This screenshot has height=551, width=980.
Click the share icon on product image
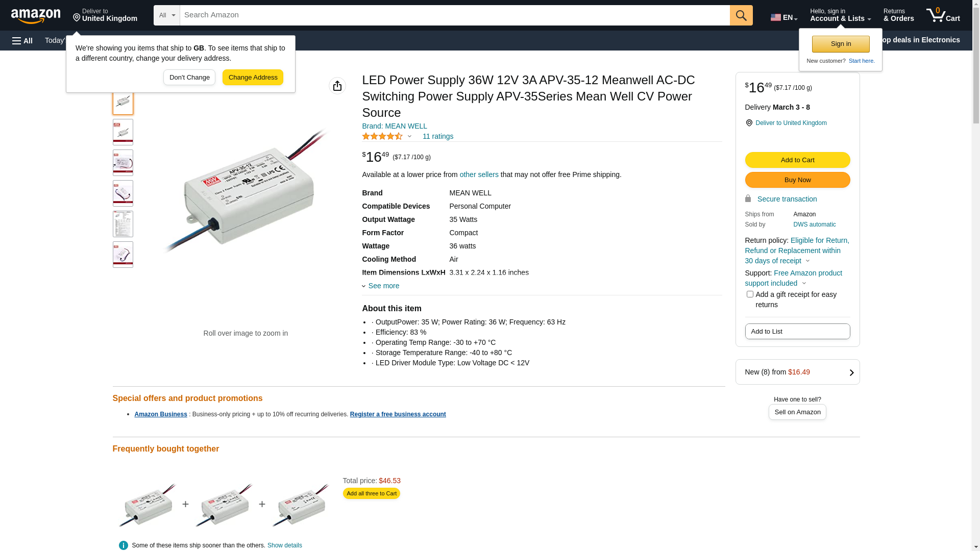pyautogui.click(x=337, y=86)
